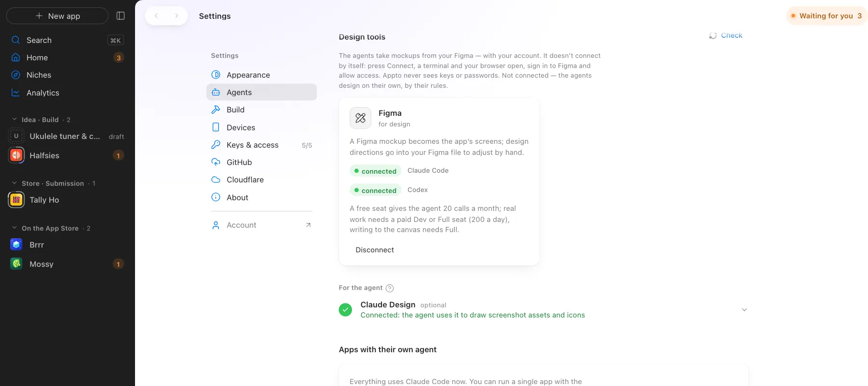
Task: Click the About info icon
Action: (216, 197)
